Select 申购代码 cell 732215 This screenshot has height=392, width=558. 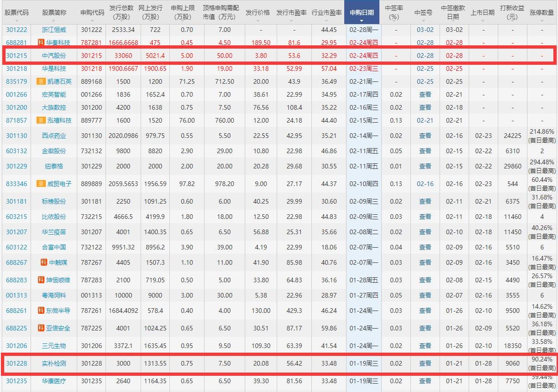(92, 217)
